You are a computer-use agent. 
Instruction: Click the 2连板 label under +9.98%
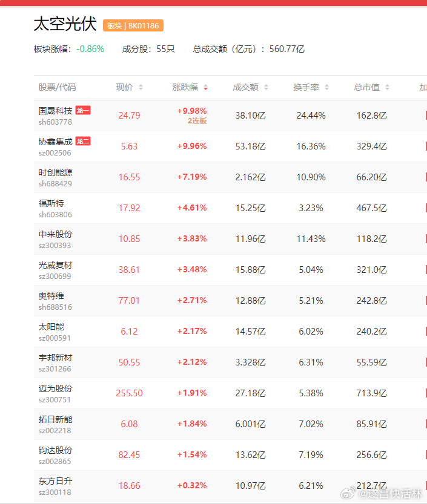click(197, 121)
